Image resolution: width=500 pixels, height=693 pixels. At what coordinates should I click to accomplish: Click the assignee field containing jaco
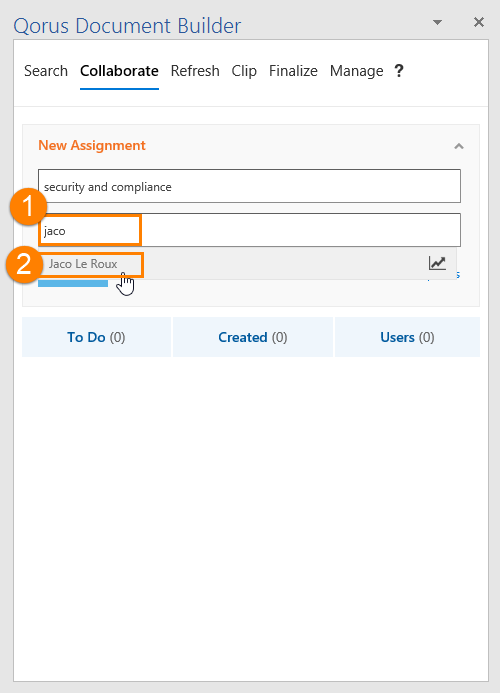249,230
